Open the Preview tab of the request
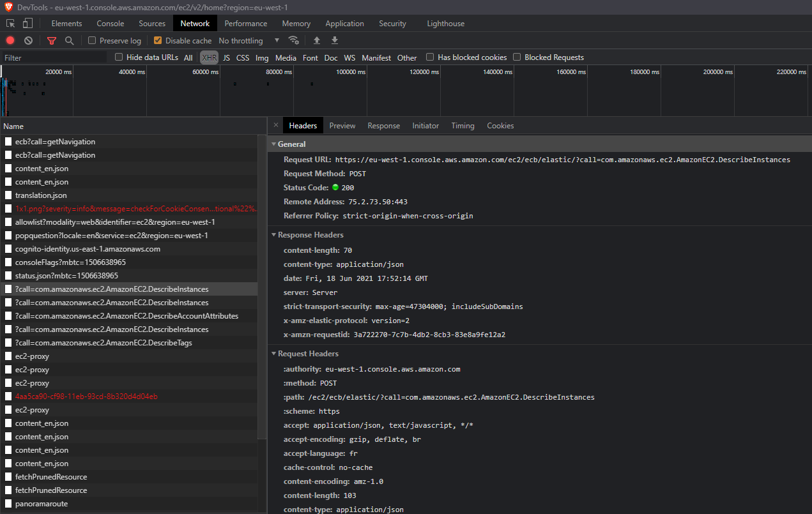The height and width of the screenshot is (514, 812). [x=342, y=126]
